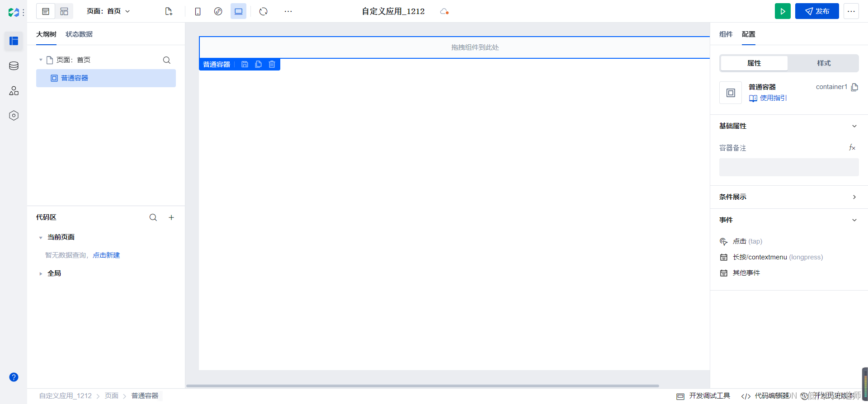Add new item in 代码区
Image resolution: width=868 pixels, height=404 pixels.
[171, 217]
